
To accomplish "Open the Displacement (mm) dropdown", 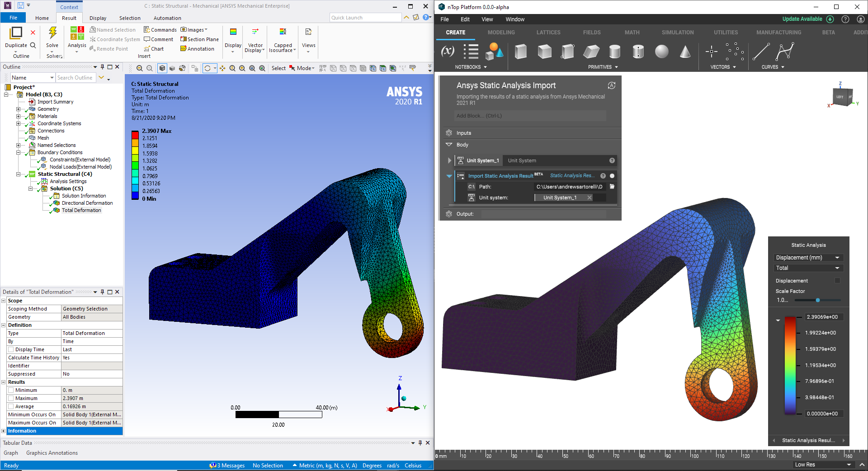I will tap(808, 258).
